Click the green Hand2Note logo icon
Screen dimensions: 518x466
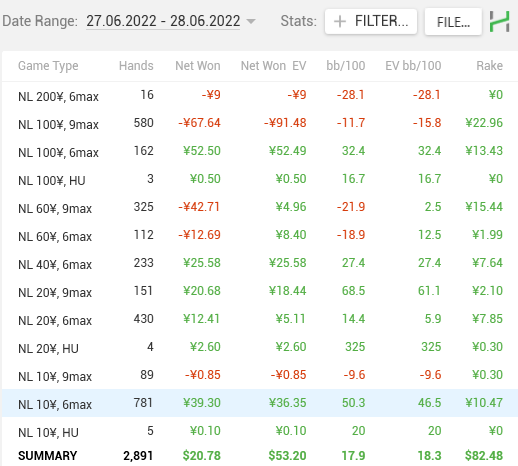499,21
